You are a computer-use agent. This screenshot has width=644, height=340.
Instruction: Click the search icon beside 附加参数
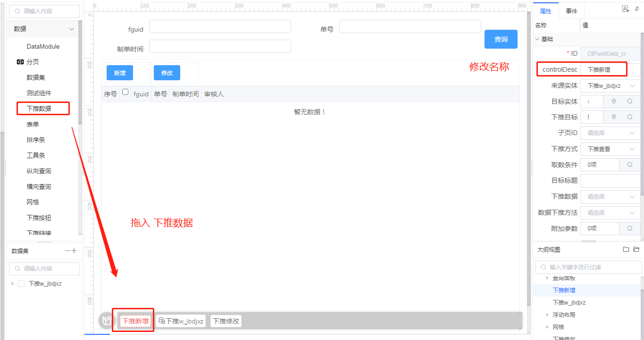click(630, 229)
